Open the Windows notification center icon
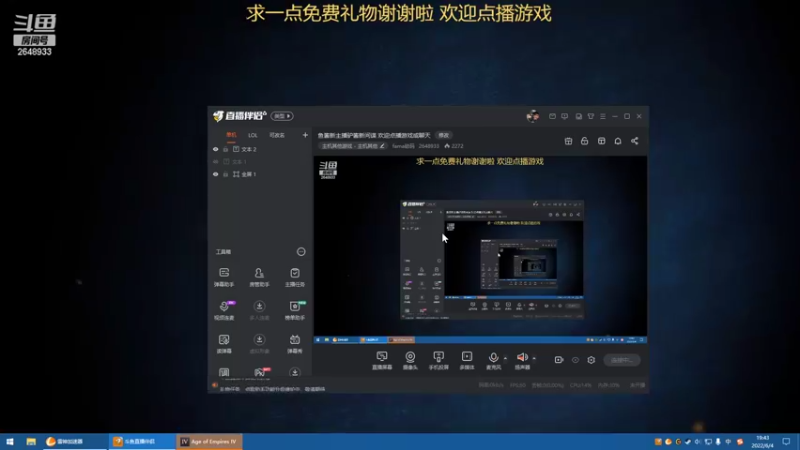The image size is (800, 450). (786, 441)
